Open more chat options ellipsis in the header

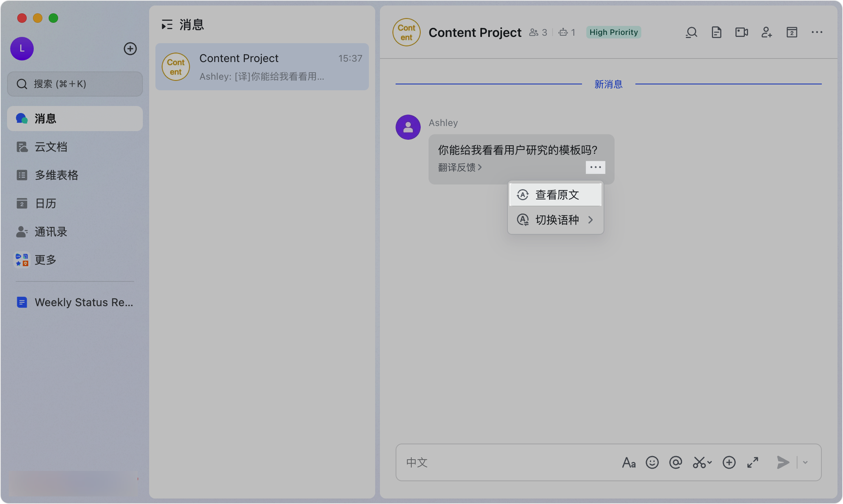pos(817,33)
